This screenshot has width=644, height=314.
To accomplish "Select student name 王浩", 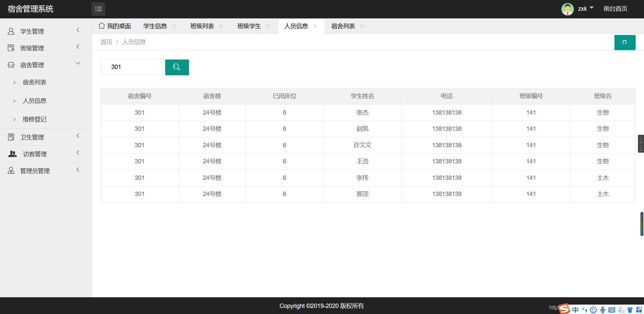I will coord(363,161).
